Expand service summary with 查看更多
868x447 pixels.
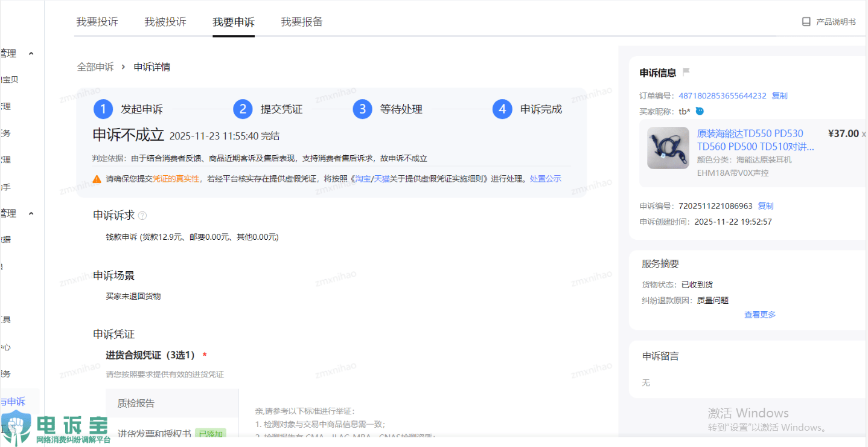[x=760, y=315]
